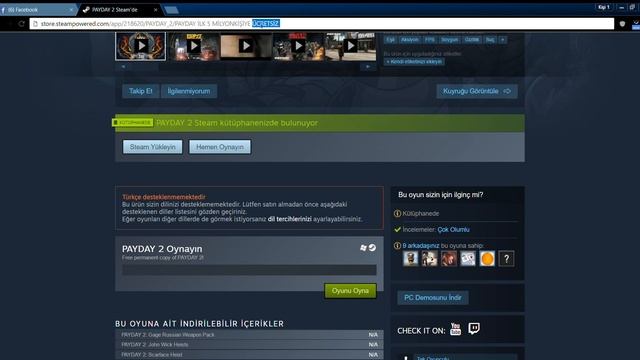
Task: Play the second video thumbnail
Action: coord(193,46)
